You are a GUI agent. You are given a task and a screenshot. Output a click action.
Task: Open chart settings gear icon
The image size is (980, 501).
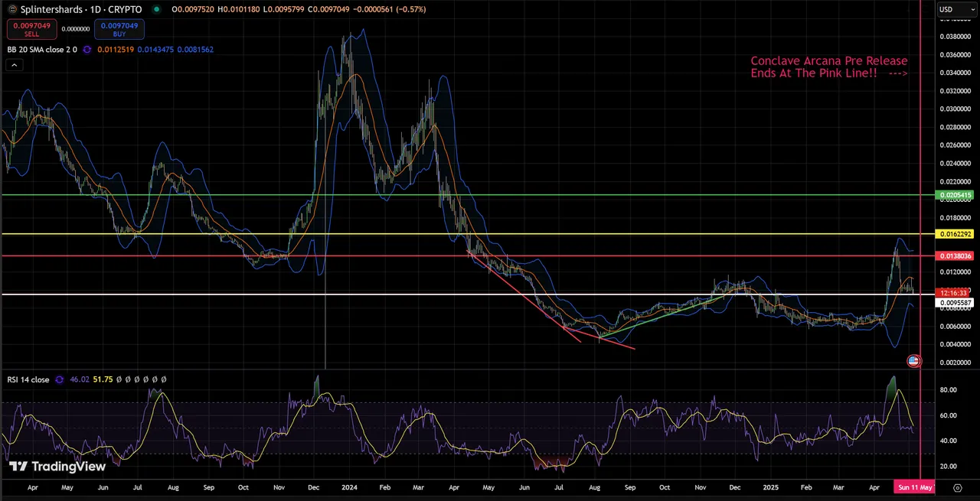click(957, 487)
